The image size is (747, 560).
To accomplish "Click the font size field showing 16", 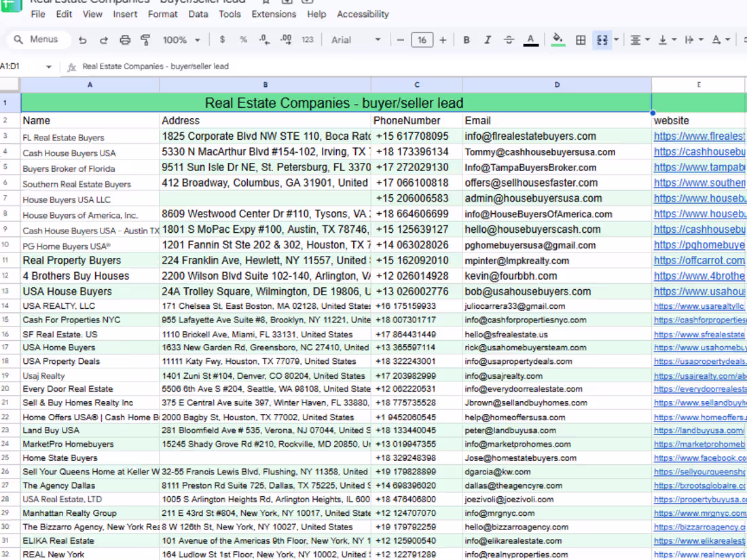I will [422, 40].
